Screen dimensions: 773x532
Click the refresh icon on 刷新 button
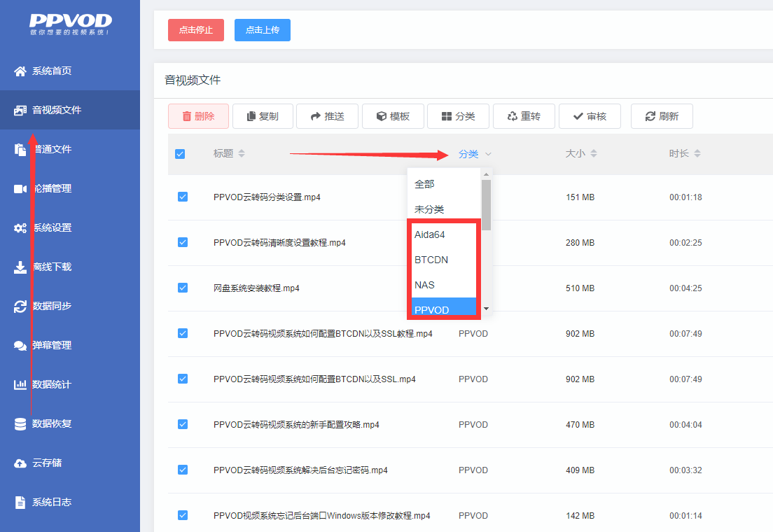[x=650, y=116]
